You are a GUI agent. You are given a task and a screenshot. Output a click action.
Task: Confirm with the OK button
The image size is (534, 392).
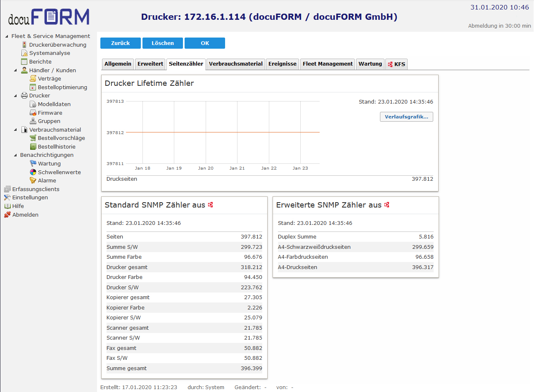pos(205,43)
